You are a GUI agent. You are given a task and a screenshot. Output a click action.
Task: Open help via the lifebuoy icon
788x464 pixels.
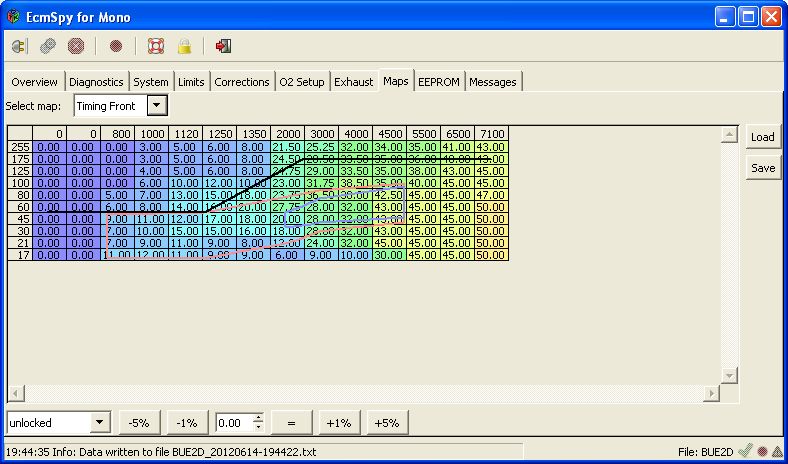coord(155,46)
